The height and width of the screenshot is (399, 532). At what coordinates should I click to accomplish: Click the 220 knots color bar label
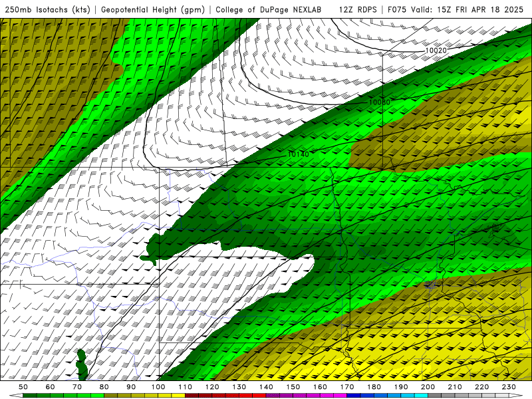tap(481, 387)
